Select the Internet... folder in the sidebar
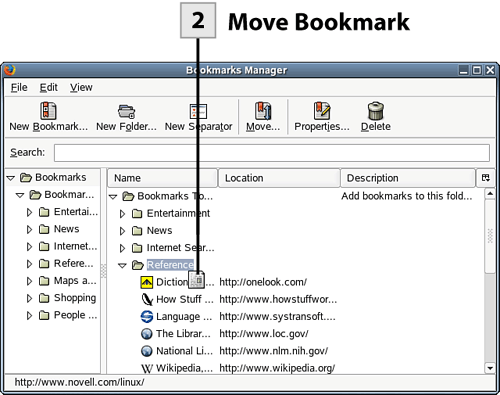 tap(76, 246)
